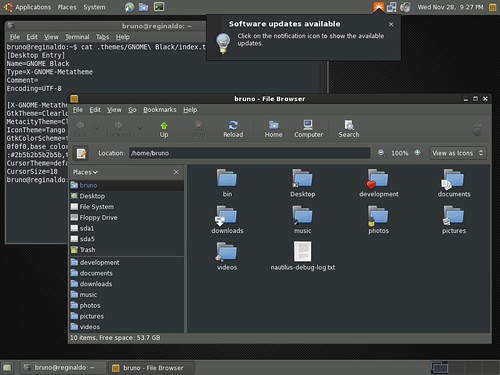
Task: Open pictures bookmark in sidebar
Action: (127, 316)
